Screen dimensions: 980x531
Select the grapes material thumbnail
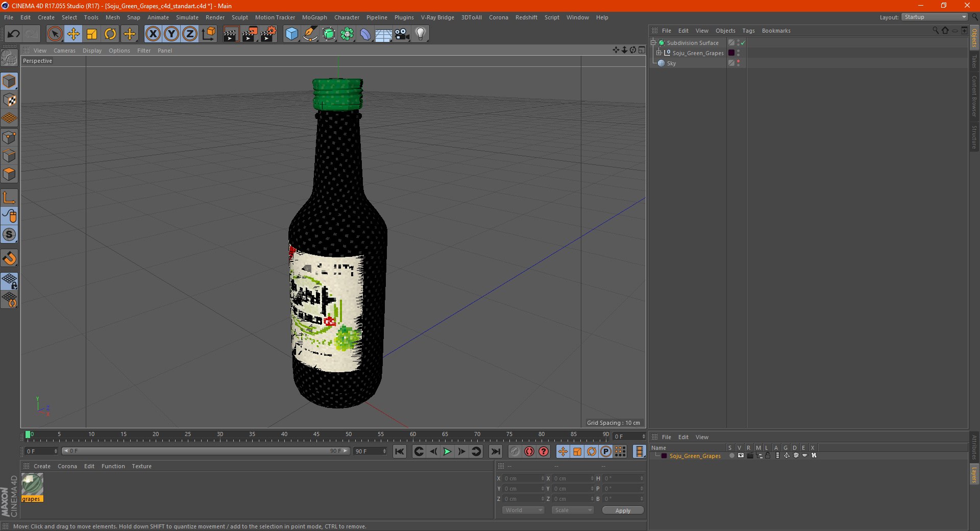click(32, 485)
